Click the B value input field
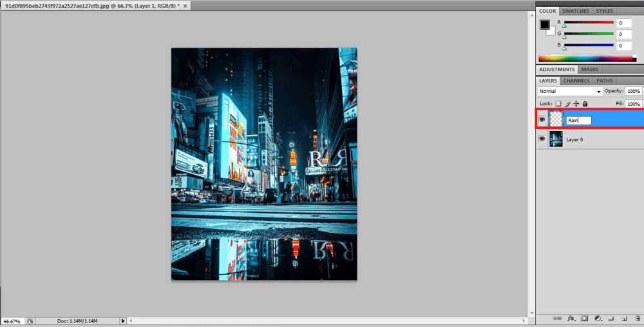Viewport: 644px width, 327px height. (x=624, y=46)
